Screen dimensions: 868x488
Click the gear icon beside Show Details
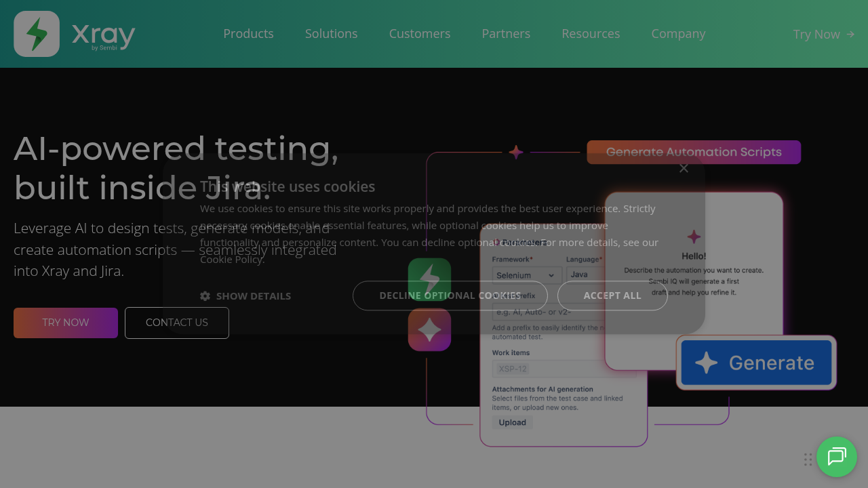coord(205,296)
